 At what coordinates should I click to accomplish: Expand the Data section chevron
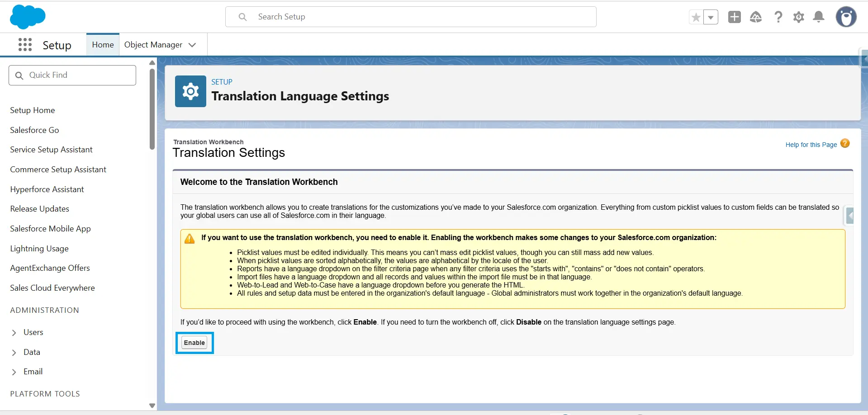pyautogui.click(x=14, y=353)
